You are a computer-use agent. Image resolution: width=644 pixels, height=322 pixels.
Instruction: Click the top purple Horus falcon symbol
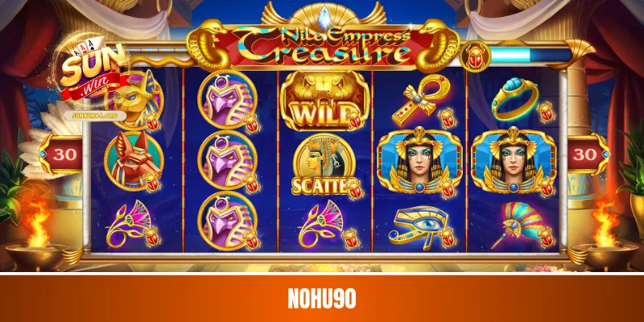click(227, 99)
